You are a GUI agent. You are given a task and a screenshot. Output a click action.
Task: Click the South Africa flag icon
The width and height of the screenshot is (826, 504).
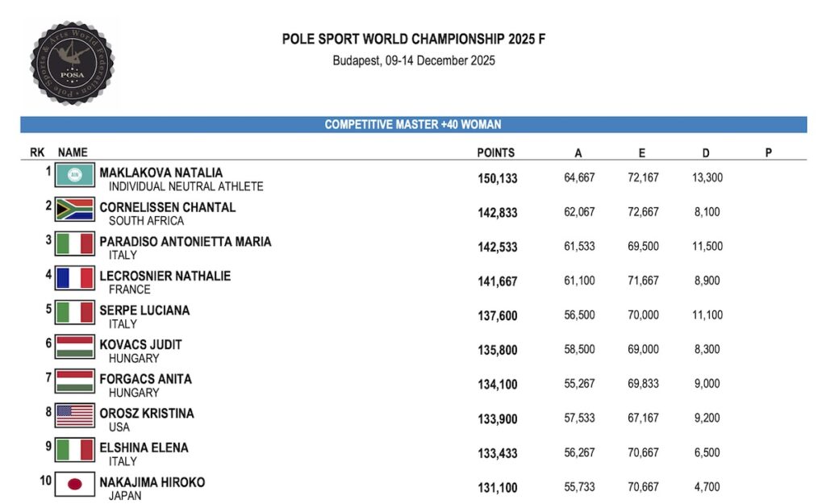(x=75, y=210)
